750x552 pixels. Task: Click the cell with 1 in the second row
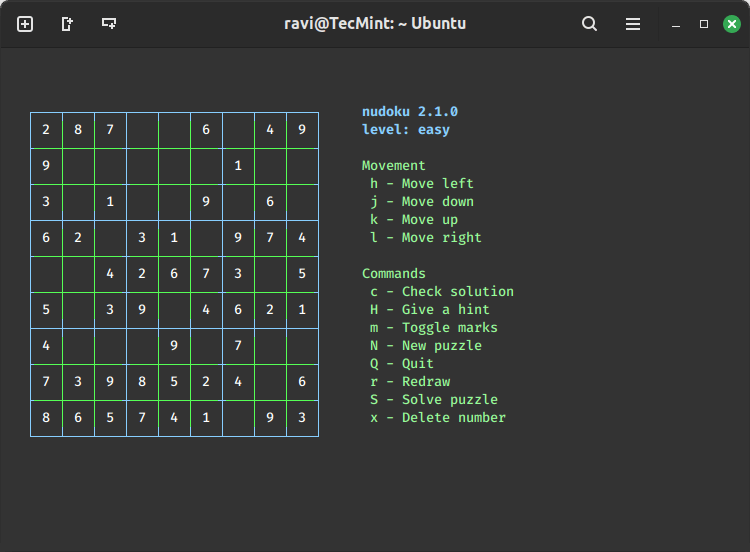[x=238, y=166]
